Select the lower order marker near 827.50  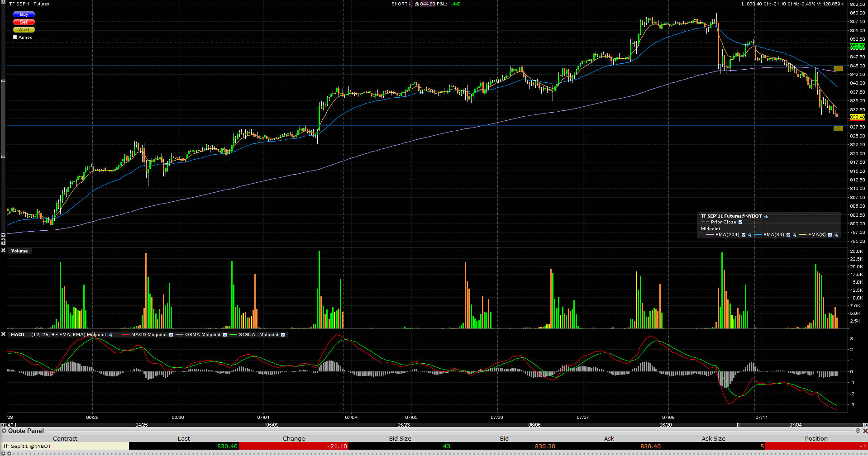[x=838, y=128]
